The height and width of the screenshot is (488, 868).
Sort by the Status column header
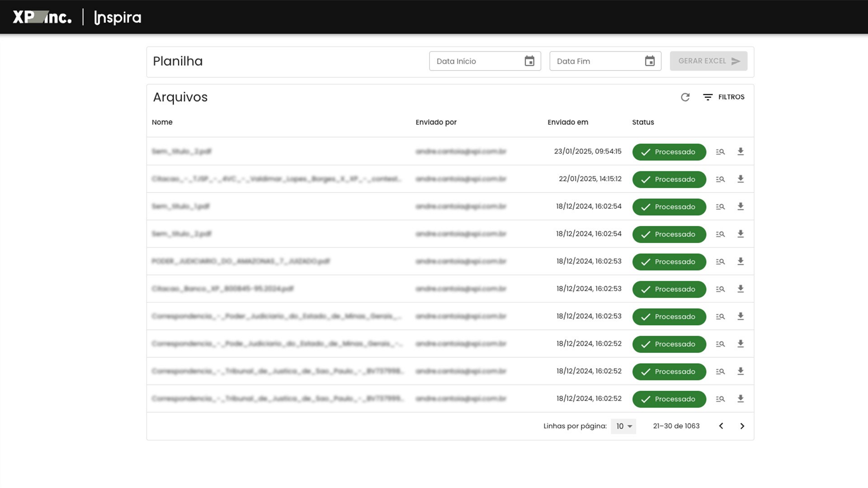pos(643,122)
